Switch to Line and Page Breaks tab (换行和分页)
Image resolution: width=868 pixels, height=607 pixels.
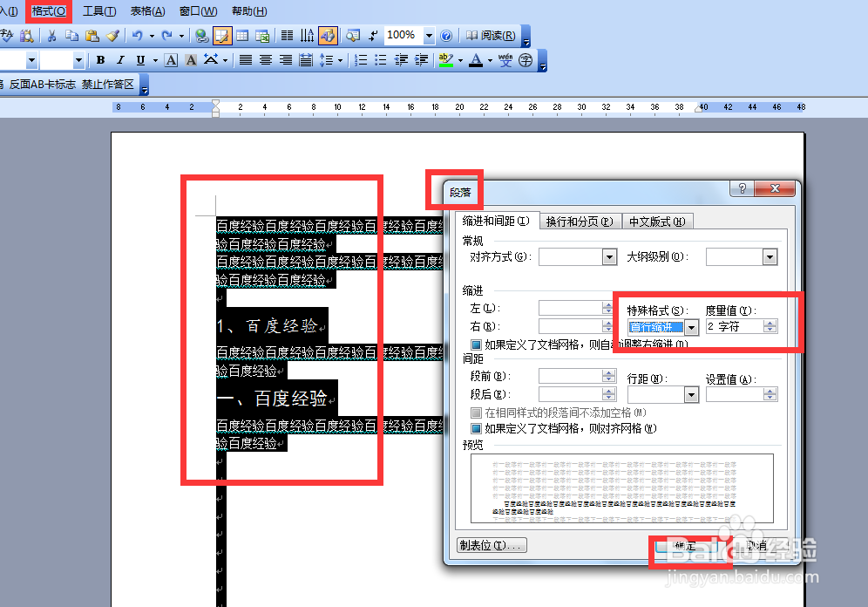coord(580,222)
